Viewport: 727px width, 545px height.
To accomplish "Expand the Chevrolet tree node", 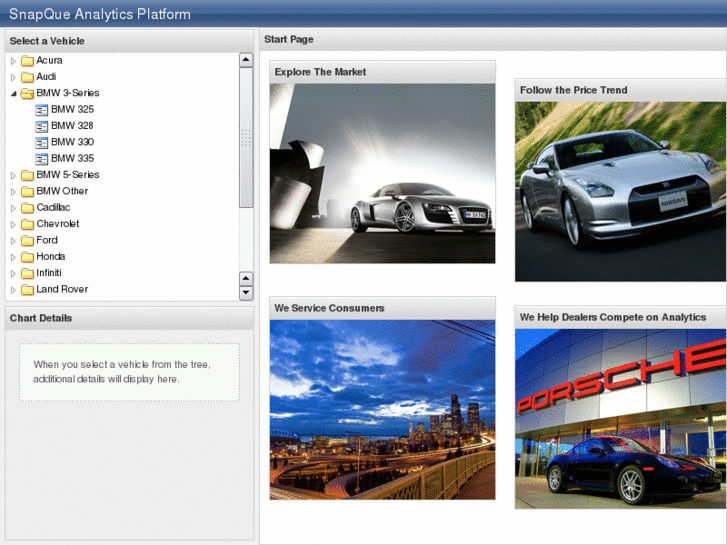I will [13, 224].
